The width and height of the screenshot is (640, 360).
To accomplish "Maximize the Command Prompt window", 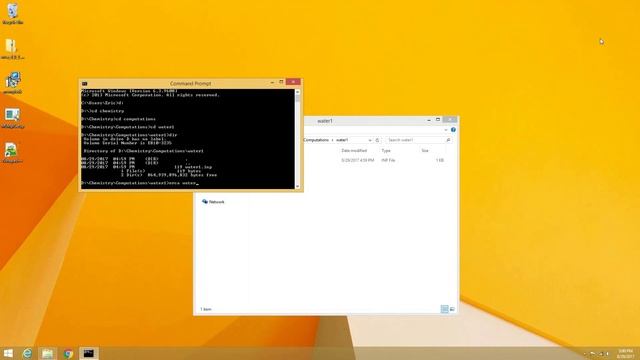I will [x=281, y=82].
